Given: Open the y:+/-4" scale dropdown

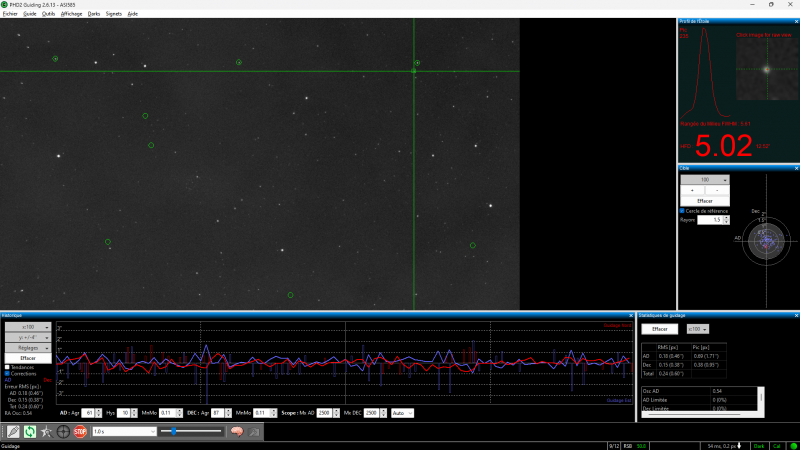Looking at the screenshot, I should (x=28, y=337).
